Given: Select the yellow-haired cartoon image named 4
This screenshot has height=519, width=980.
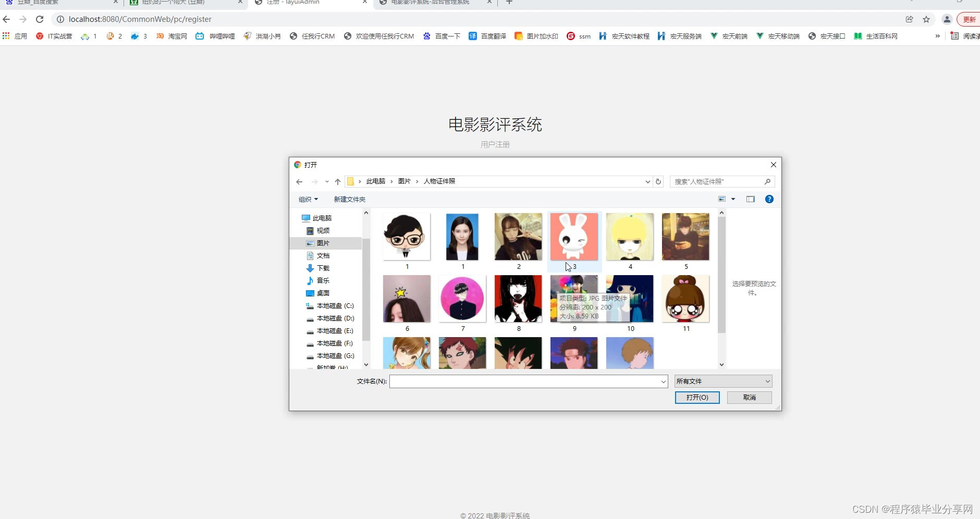Looking at the screenshot, I should (630, 237).
